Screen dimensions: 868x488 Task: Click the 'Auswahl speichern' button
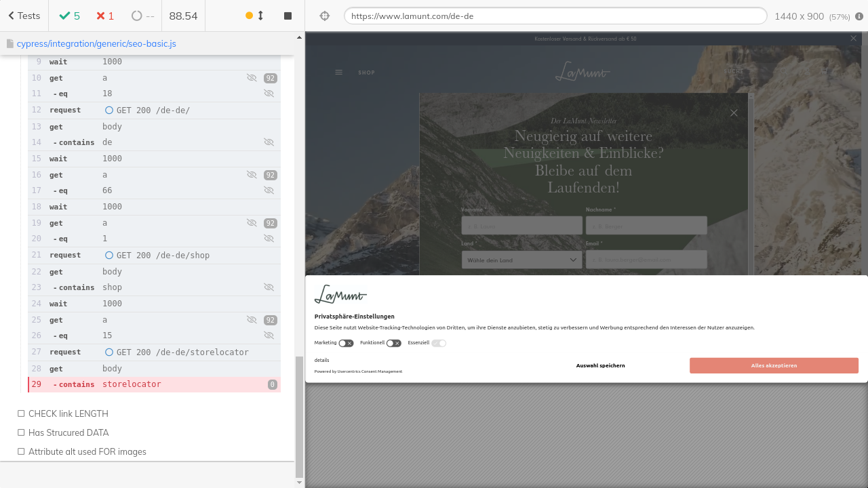[x=600, y=365]
